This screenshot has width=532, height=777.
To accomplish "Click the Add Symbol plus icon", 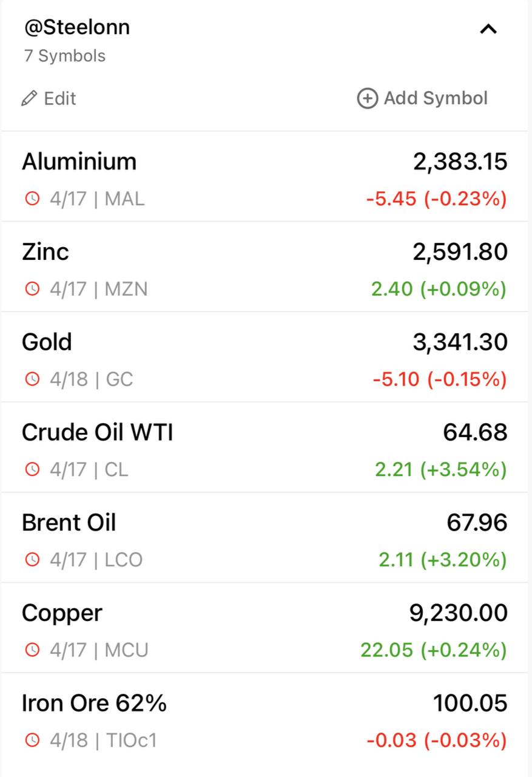I will click(367, 98).
